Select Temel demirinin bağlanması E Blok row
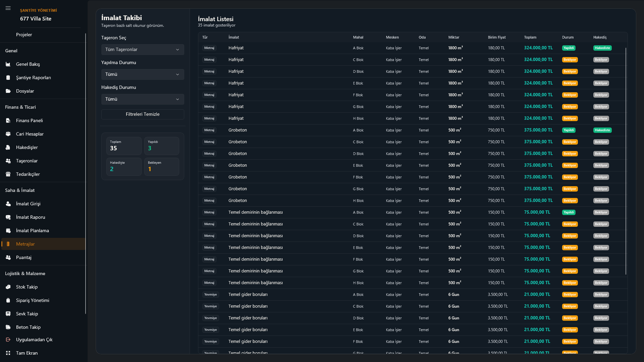This screenshot has width=644, height=362. (x=413, y=248)
